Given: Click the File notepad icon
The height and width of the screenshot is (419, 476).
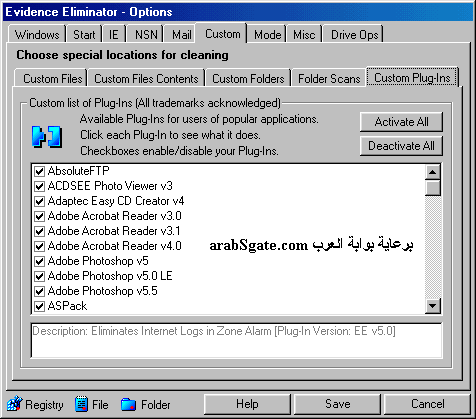Looking at the screenshot, I should coord(81,404).
